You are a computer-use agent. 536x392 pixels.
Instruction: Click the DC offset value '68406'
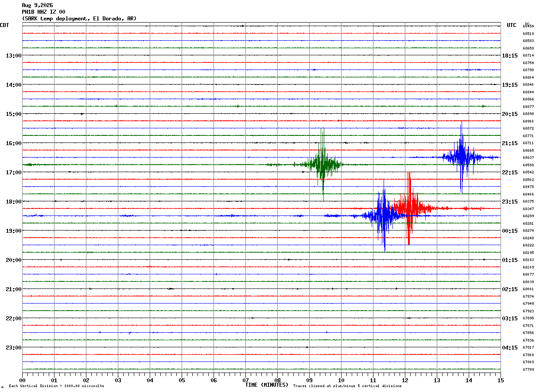(x=528, y=194)
